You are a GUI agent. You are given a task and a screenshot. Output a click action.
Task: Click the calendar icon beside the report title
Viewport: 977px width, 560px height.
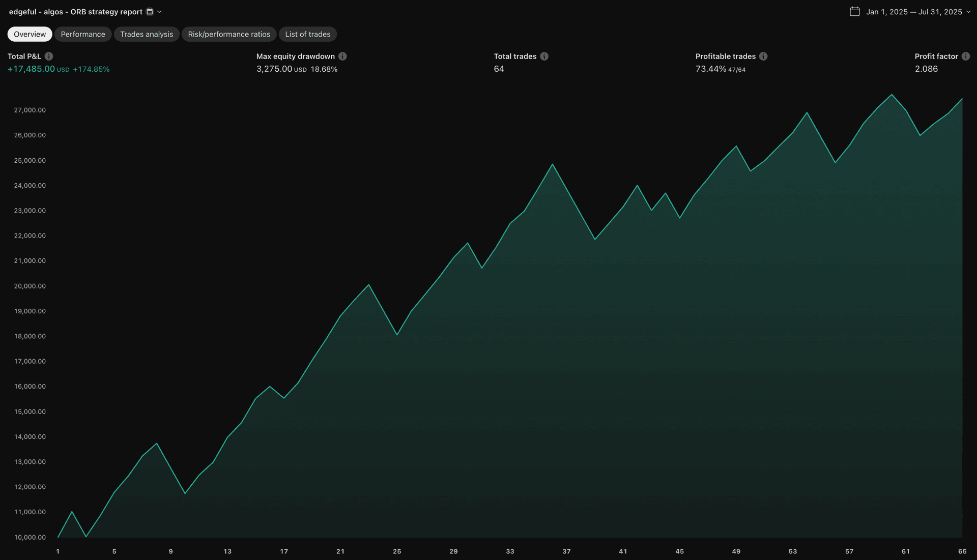149,11
